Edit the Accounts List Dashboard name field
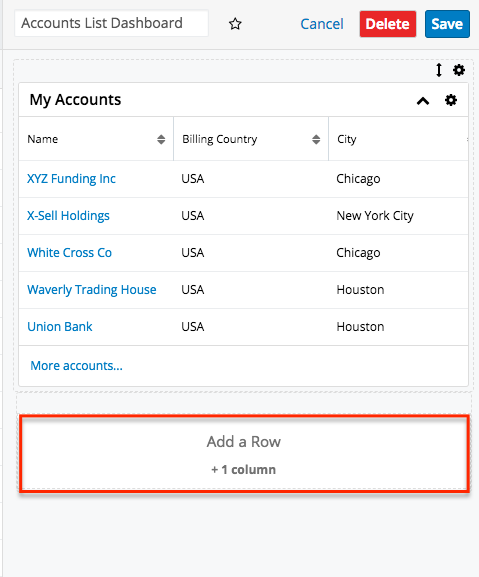479x577 pixels. click(x=111, y=23)
